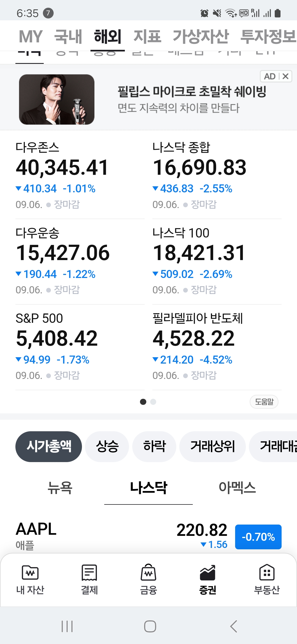The height and width of the screenshot is (644, 297).
Task: Select the 상승 filter chip
Action: coord(107,446)
